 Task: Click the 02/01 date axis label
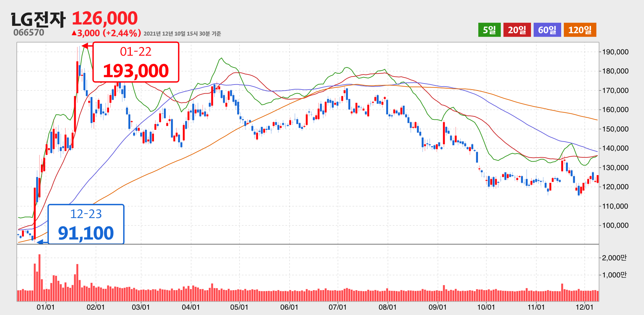(96, 307)
